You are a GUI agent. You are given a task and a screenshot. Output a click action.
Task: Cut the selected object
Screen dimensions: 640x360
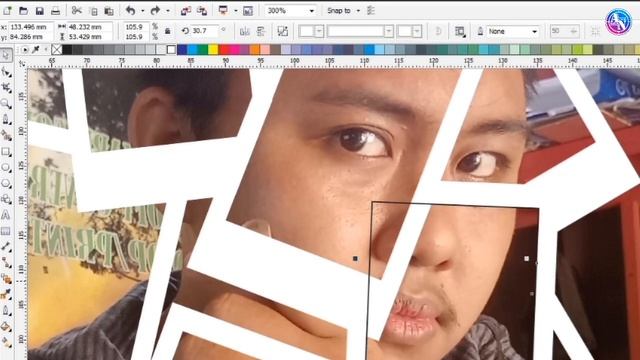pos(76,11)
